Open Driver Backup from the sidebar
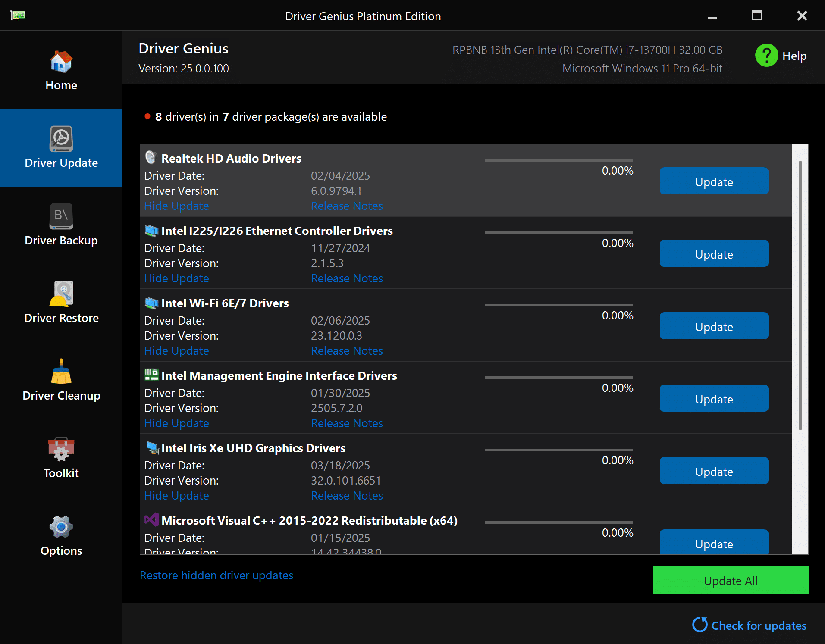This screenshot has width=825, height=644. (61, 217)
